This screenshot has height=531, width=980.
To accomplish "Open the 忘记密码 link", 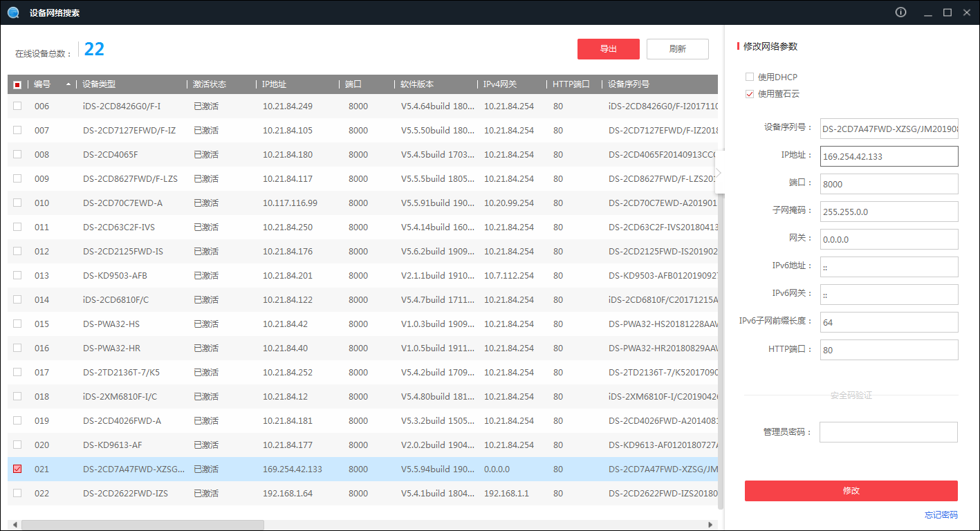I will click(941, 514).
